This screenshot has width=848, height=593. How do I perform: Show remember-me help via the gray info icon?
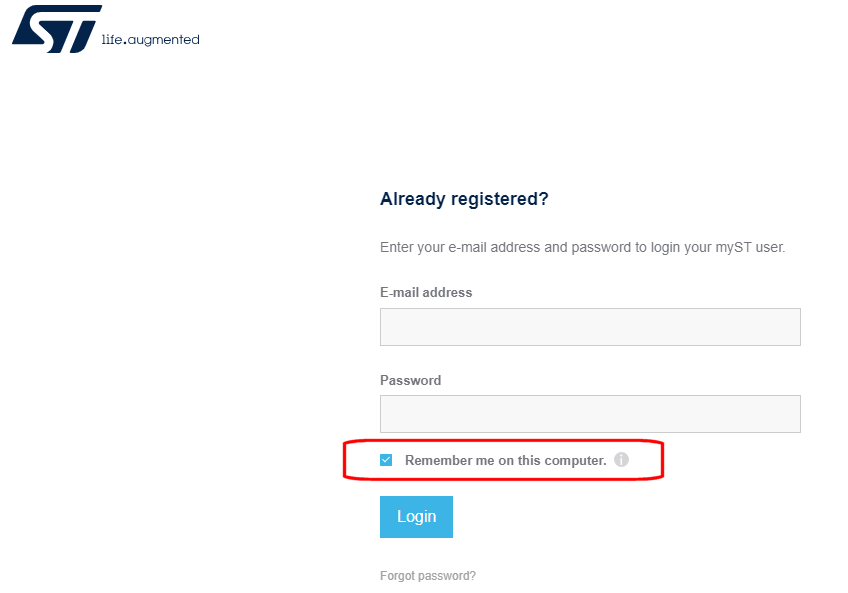click(x=621, y=460)
